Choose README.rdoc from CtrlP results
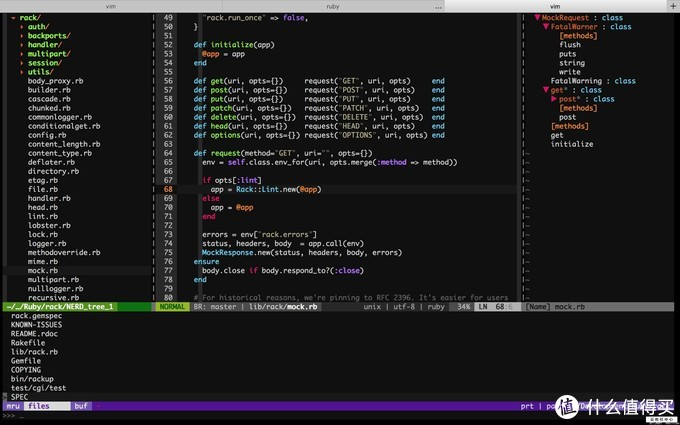This screenshot has width=680, height=425. click(34, 334)
